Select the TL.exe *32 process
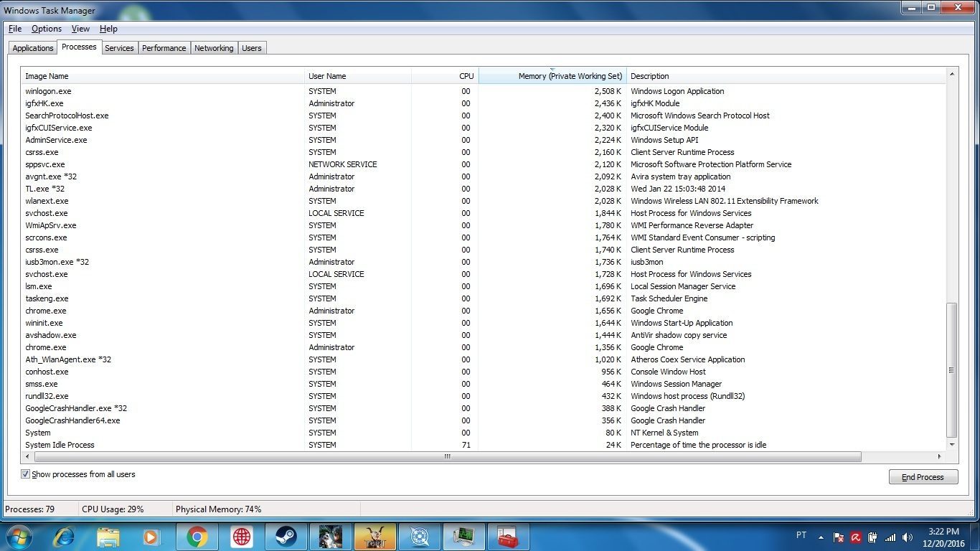The height and width of the screenshot is (551, 980). click(484, 189)
